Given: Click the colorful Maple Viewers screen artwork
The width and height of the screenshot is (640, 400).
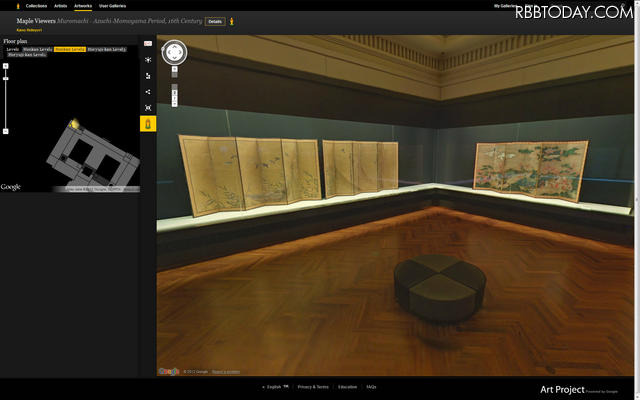Looking at the screenshot, I should 531,171.
